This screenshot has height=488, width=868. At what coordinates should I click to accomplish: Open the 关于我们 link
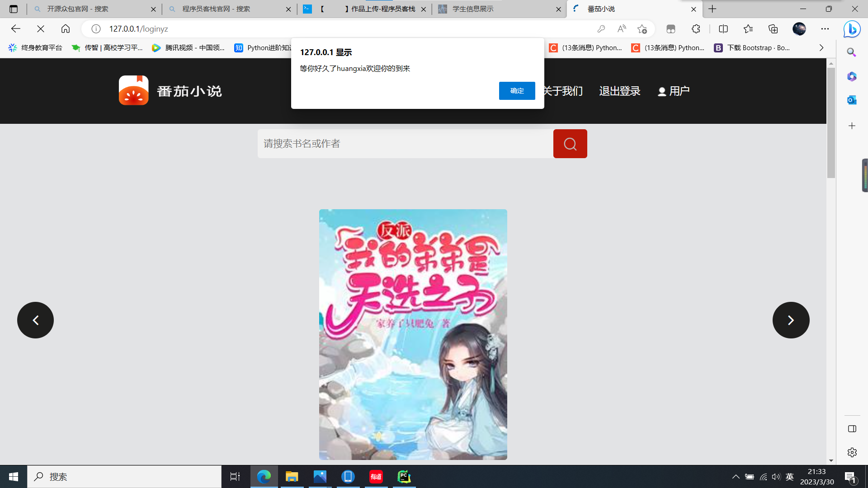(563, 91)
